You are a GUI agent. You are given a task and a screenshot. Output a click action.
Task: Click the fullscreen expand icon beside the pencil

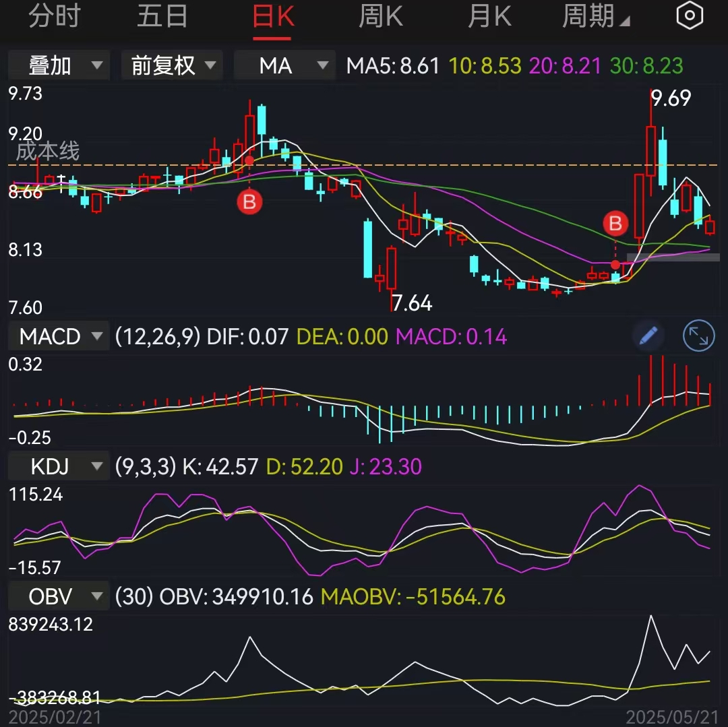point(698,336)
